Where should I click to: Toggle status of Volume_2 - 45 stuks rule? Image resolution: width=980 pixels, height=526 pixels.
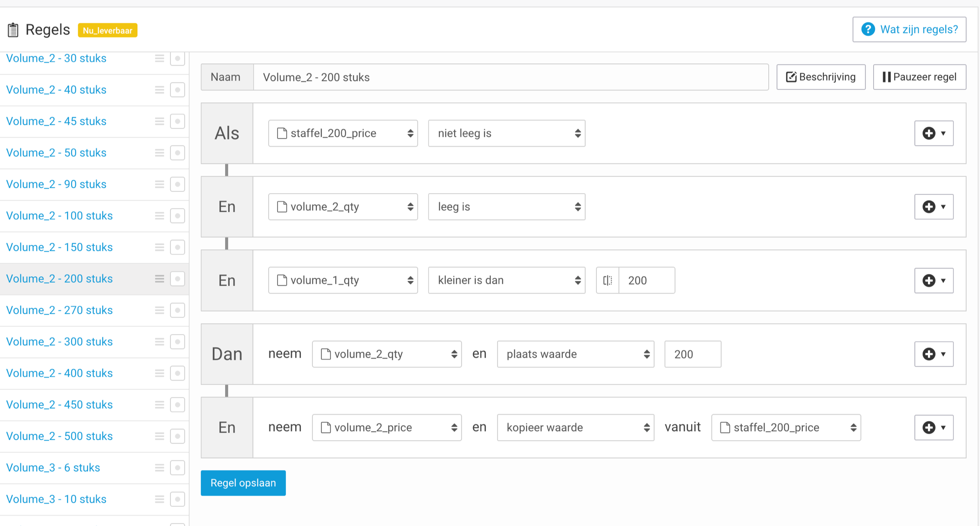[177, 121]
